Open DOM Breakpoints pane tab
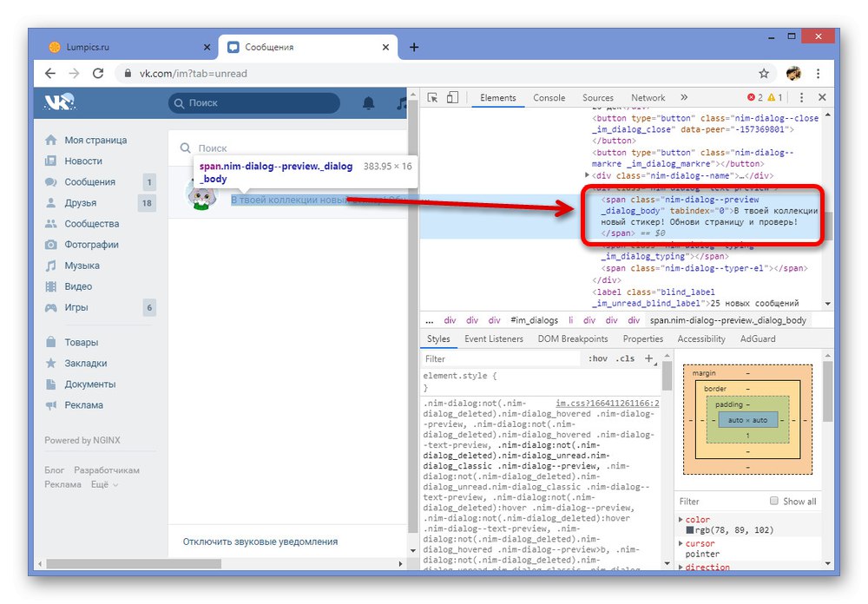 [x=572, y=338]
